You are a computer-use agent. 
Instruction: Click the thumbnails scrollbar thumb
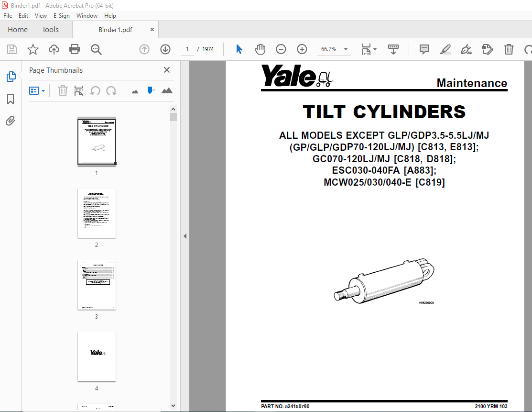click(x=174, y=117)
